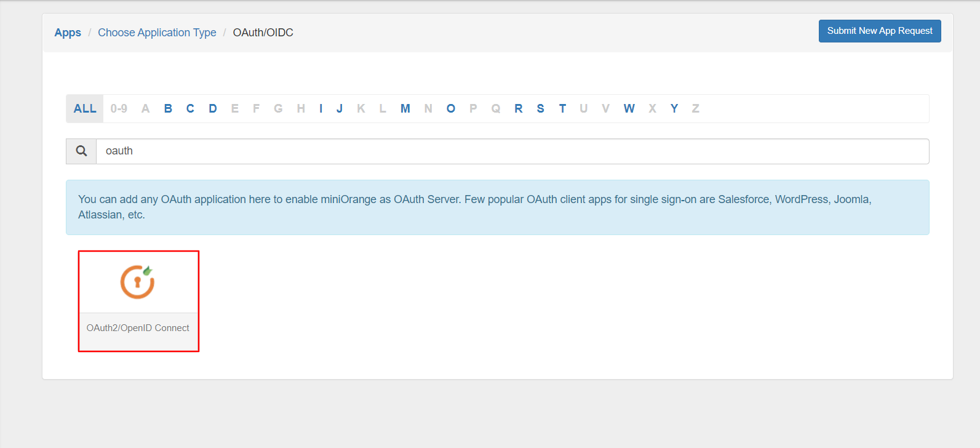
Task: Filter apps by letter F
Action: click(x=256, y=109)
